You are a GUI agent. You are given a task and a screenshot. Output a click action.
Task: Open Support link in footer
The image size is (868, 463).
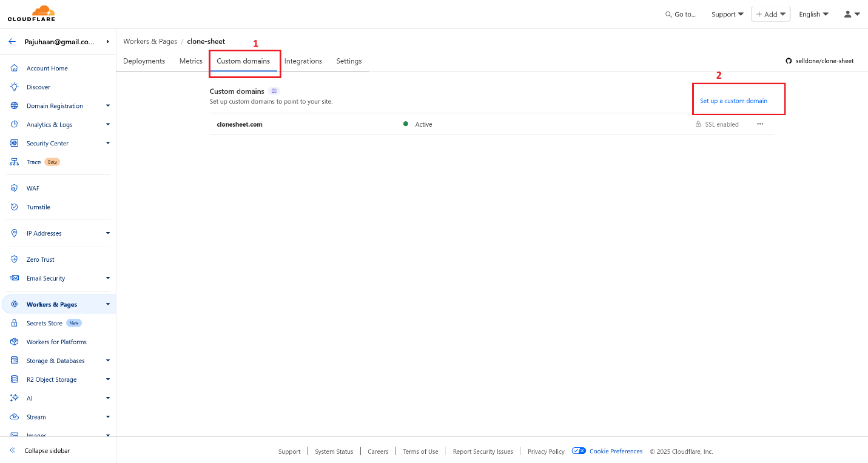point(289,451)
